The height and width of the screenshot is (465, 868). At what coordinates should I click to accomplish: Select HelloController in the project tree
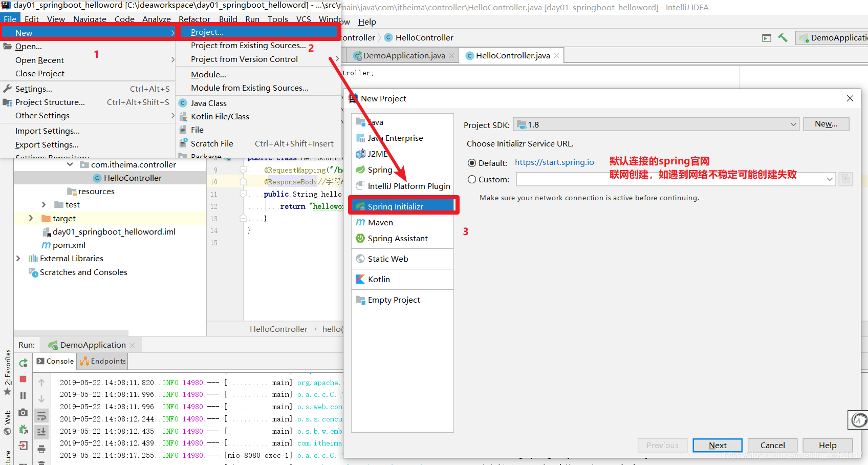pyautogui.click(x=133, y=178)
